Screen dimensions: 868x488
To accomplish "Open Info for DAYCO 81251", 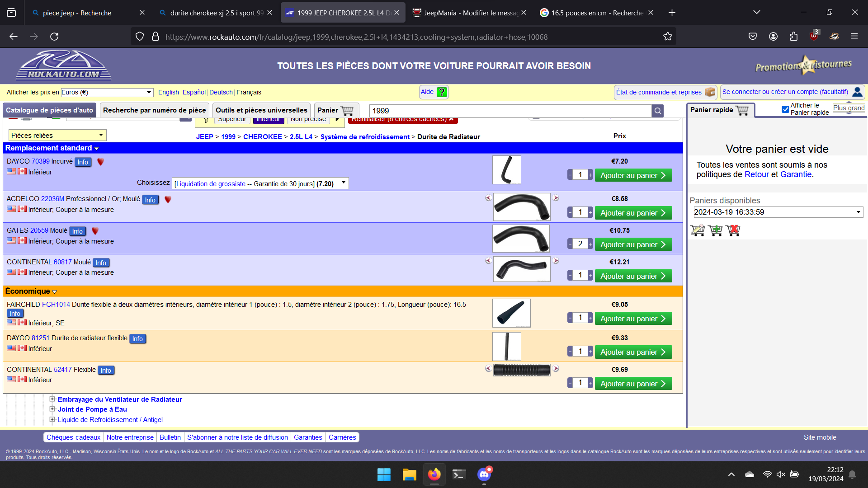I will point(137,339).
